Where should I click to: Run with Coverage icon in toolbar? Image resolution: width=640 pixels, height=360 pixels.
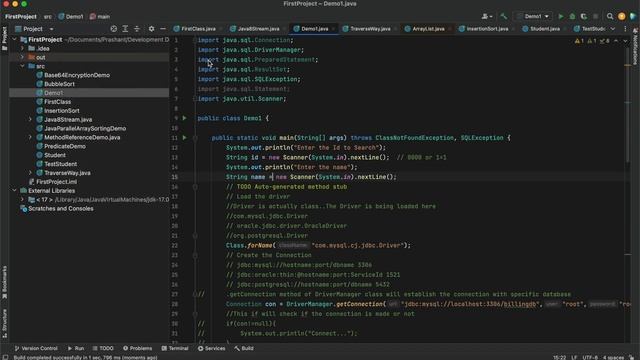[584, 17]
